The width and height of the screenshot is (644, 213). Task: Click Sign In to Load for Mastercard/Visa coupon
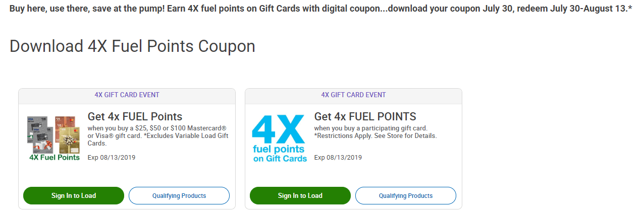(x=74, y=195)
